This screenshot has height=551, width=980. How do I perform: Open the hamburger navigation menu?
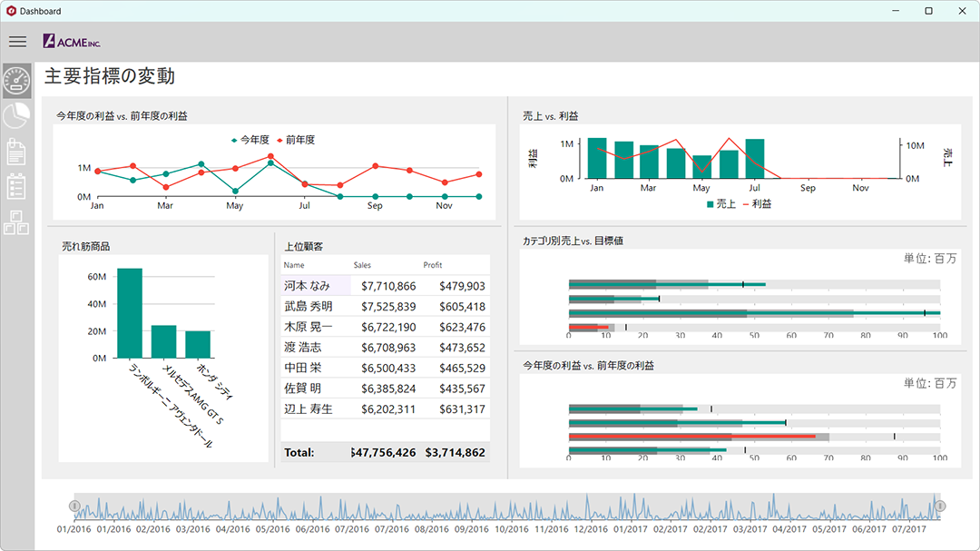[17, 42]
